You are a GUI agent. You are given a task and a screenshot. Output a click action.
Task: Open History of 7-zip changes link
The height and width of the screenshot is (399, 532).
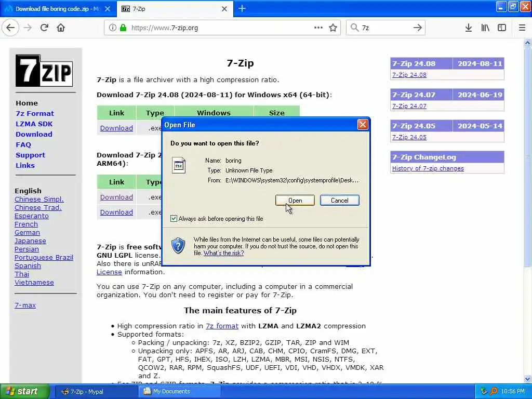(428, 168)
